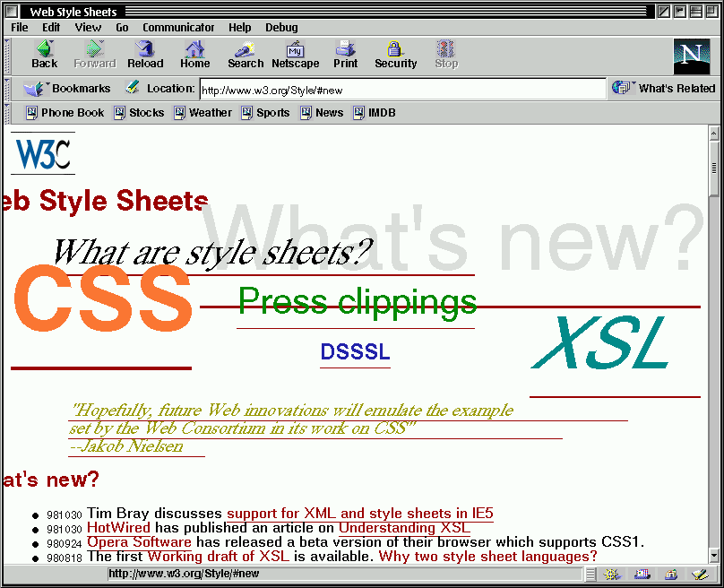Open the Weather personal toolbar shortcut
Viewport: 724px width, 588px height.
[203, 113]
